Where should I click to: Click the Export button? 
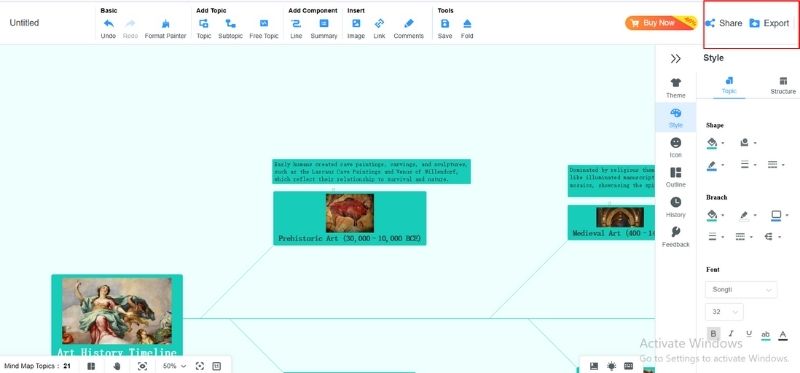(769, 23)
